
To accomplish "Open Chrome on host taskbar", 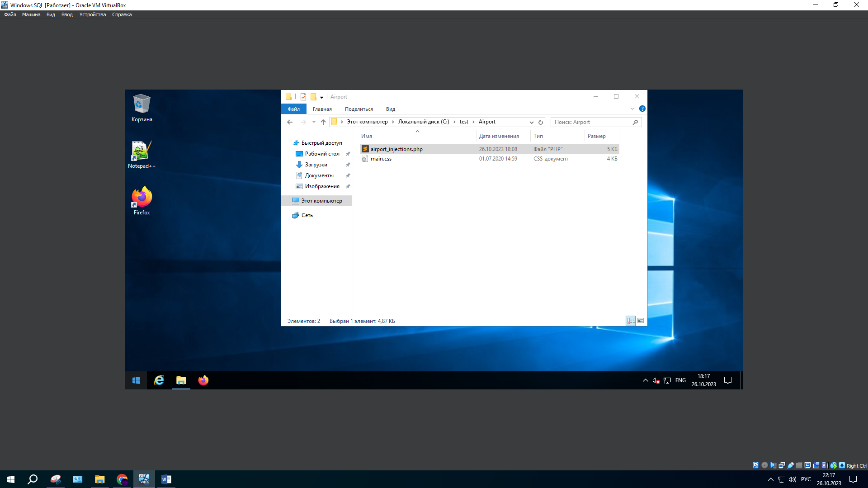I will coord(122,479).
